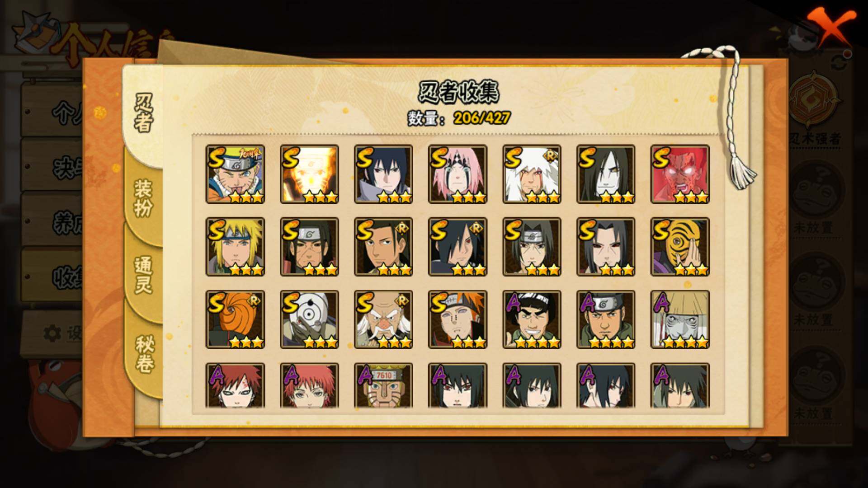Select the 忍者 ninja tab
This screenshot has height=488, width=868.
pyautogui.click(x=144, y=113)
